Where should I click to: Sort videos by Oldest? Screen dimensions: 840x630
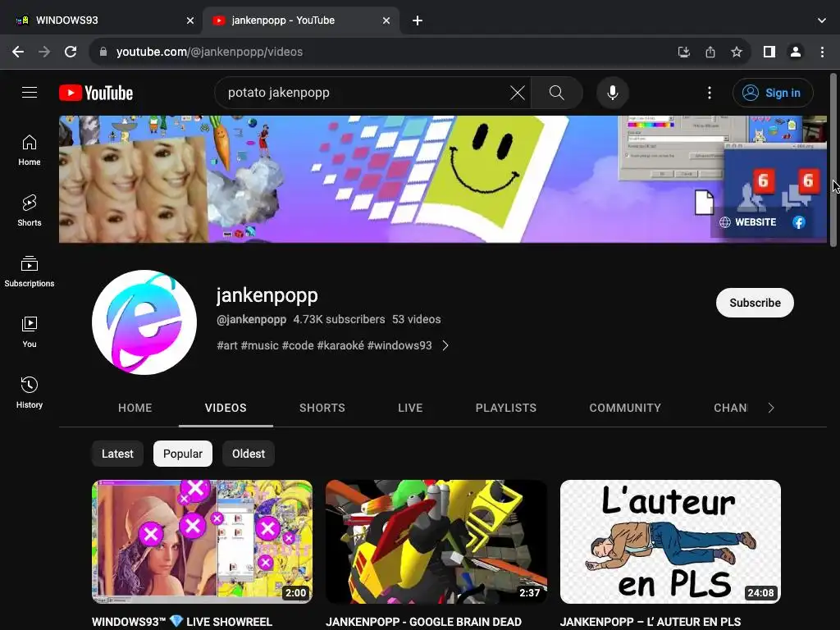pos(249,454)
